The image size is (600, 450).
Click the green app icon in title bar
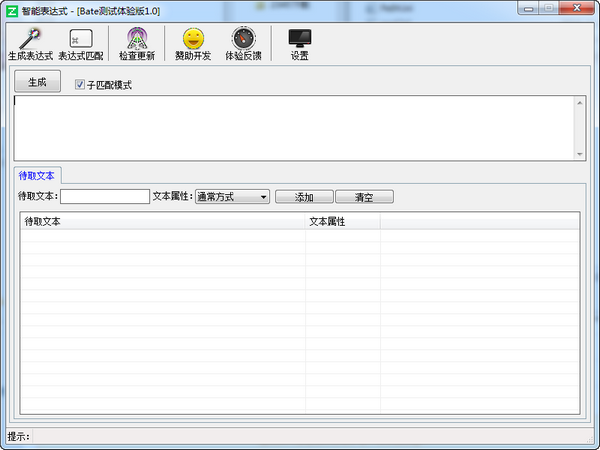click(11, 9)
